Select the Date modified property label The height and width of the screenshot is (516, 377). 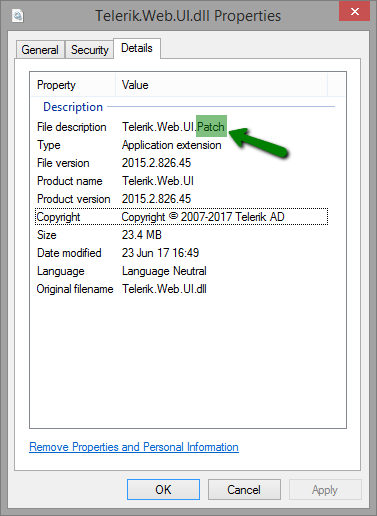69,253
